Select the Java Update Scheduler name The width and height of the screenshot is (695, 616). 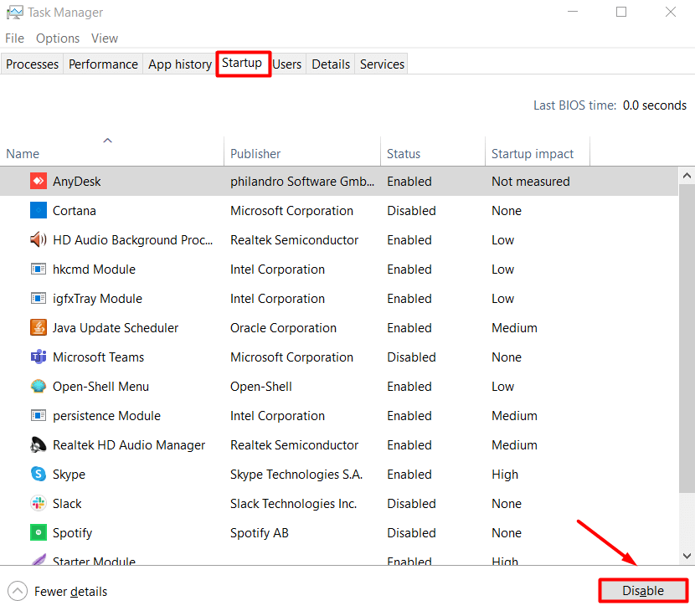click(x=116, y=328)
